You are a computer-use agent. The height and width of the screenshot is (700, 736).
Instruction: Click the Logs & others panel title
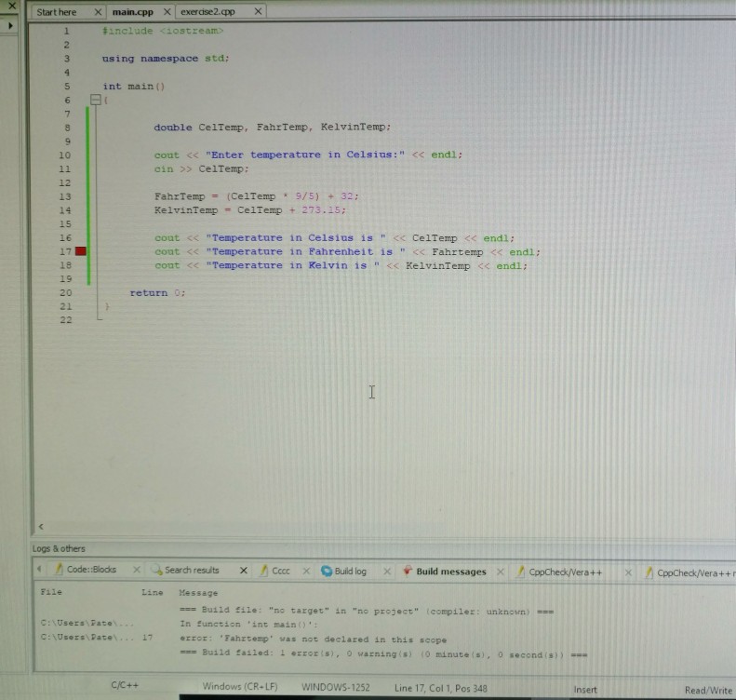click(x=59, y=548)
